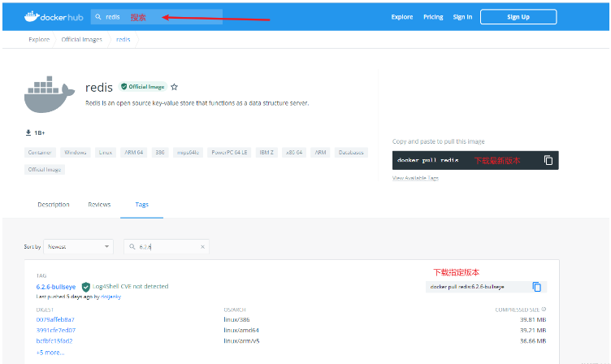This screenshot has width=611, height=364.
Task: Open digest 3991cfe7ed07
Action: point(56,330)
